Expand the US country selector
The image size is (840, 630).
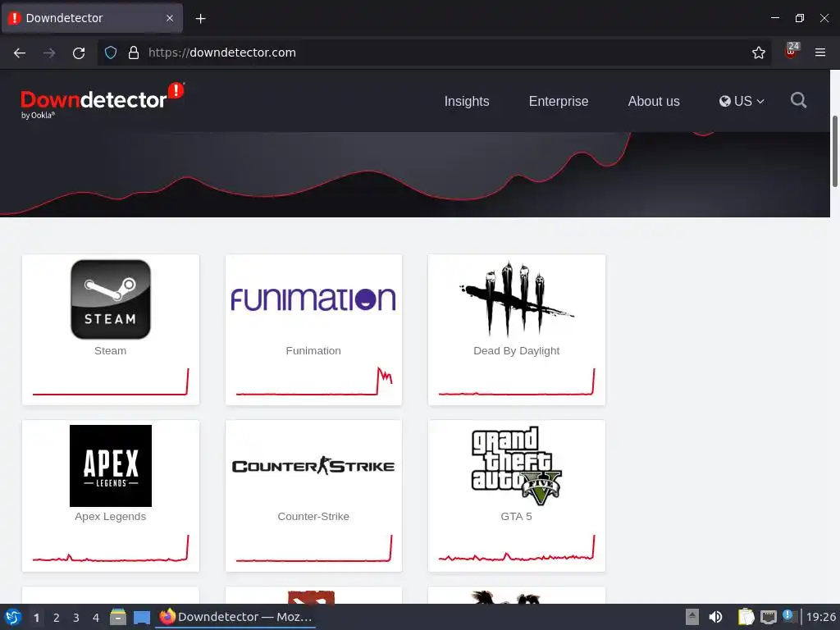point(742,101)
